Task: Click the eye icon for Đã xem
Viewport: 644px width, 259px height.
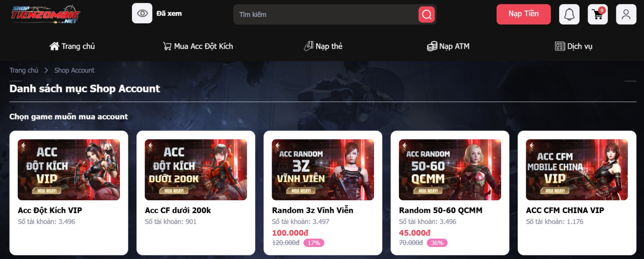Action: click(142, 13)
